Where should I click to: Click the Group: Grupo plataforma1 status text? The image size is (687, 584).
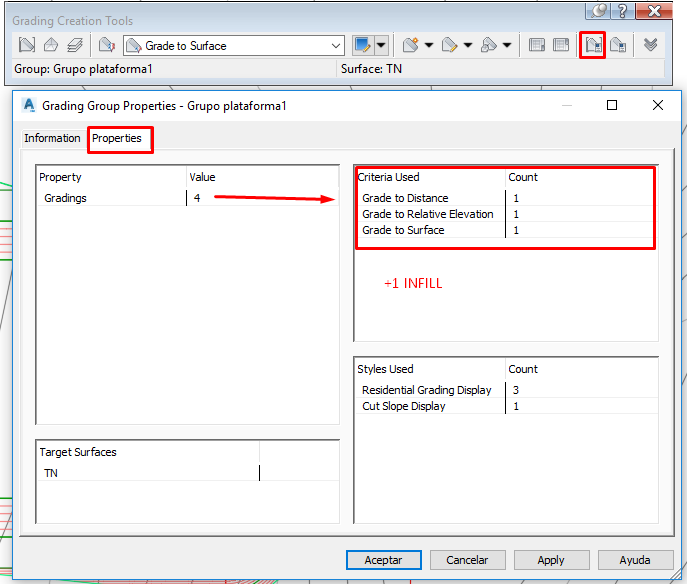pos(83,69)
